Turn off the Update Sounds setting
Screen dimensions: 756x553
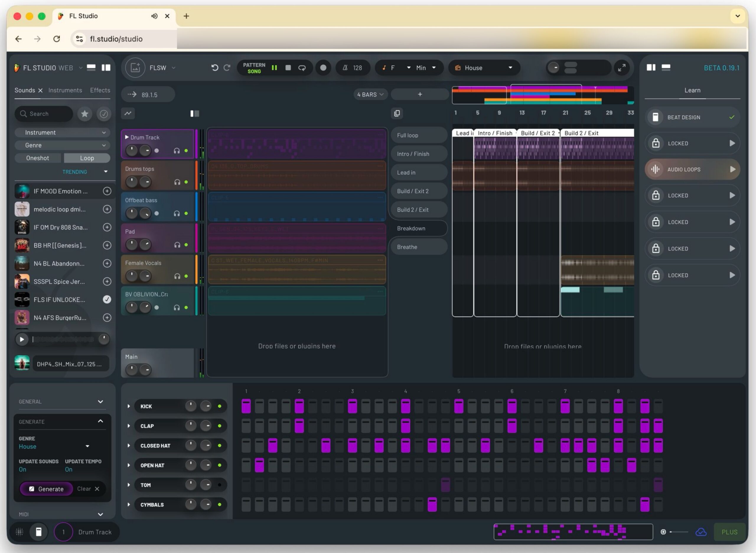pyautogui.click(x=22, y=469)
